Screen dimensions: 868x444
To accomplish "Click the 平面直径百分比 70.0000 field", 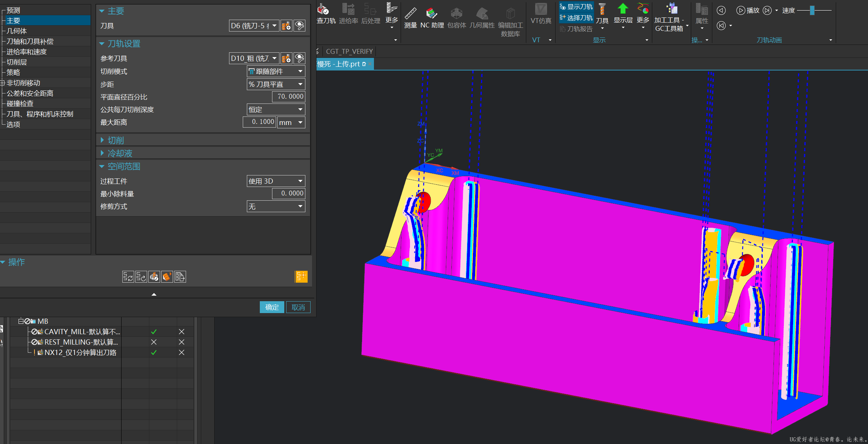I will tap(289, 96).
